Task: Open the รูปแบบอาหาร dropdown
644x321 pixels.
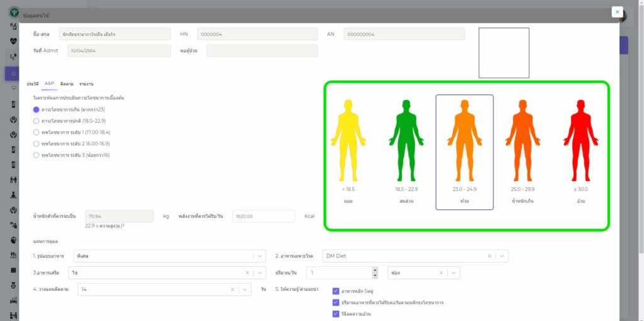Action: point(260,256)
